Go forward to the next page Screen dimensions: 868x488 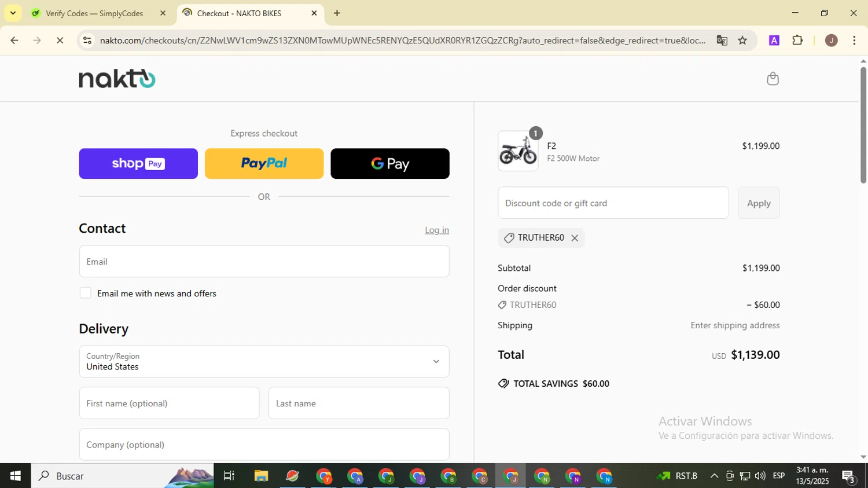coord(37,41)
